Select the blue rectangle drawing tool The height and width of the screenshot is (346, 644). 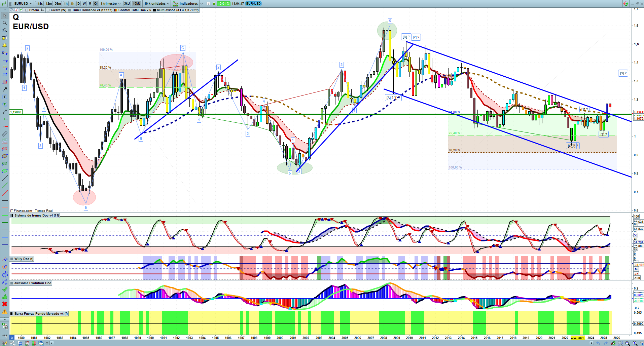(5, 75)
